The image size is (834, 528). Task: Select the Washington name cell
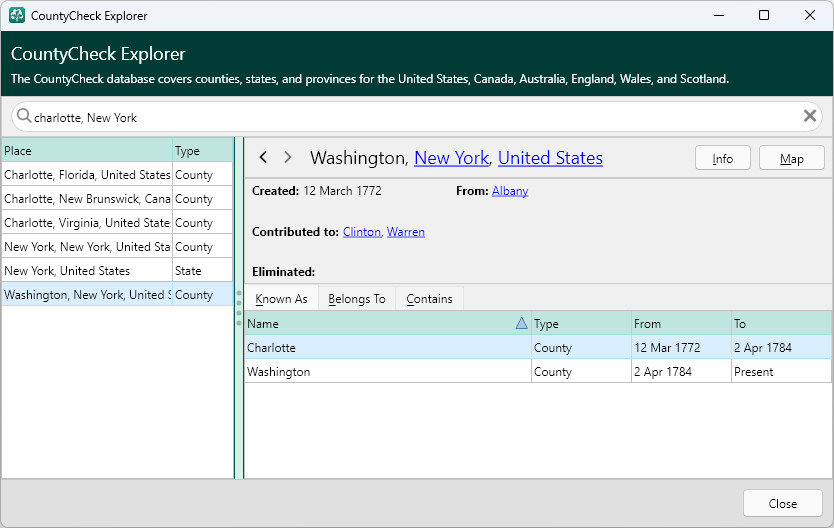[x=388, y=371]
